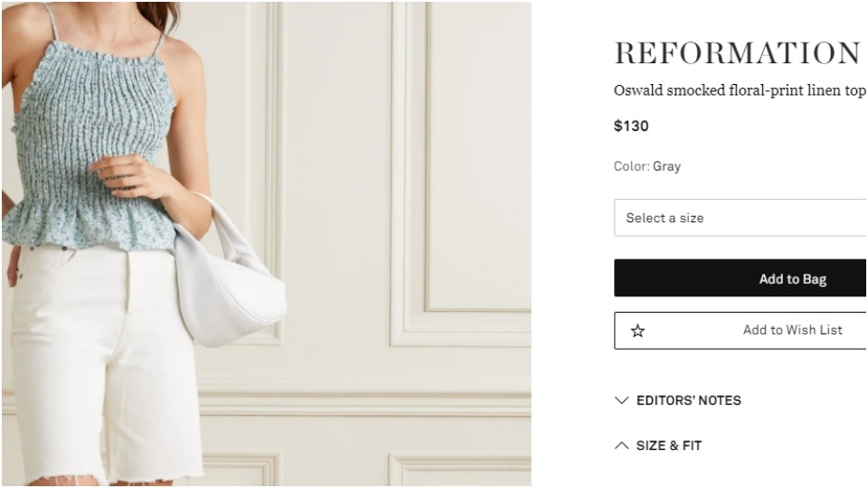Screen dimensions: 868x488
Task: Click the Add to Wish List text
Action: (x=792, y=331)
